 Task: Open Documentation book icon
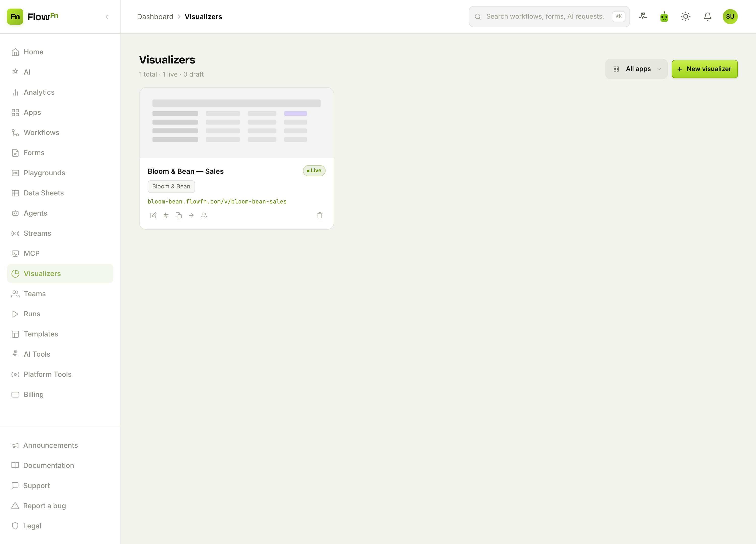15,465
